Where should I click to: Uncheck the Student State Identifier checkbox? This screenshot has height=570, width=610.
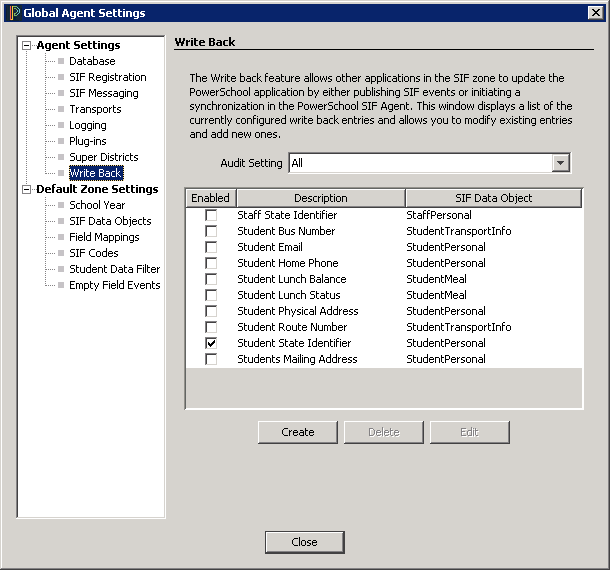point(211,343)
